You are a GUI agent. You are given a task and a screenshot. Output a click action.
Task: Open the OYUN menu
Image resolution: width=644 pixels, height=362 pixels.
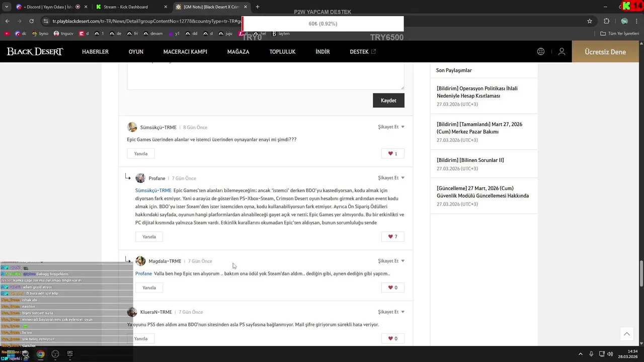point(136,52)
